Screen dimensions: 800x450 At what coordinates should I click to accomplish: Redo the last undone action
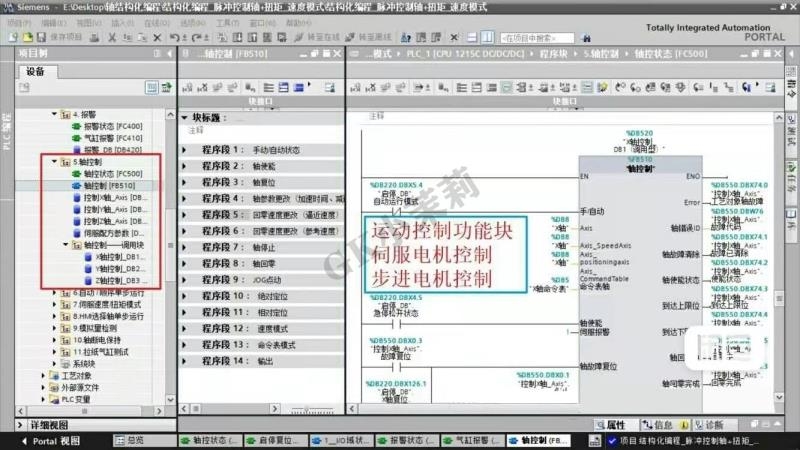[196, 37]
